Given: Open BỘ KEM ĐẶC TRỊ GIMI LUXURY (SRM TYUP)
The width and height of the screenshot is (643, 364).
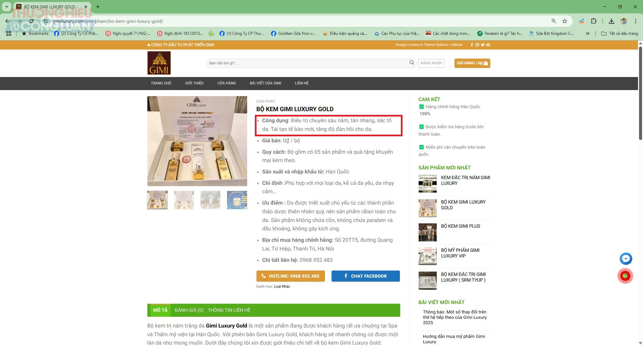Looking at the screenshot, I should (x=463, y=277).
